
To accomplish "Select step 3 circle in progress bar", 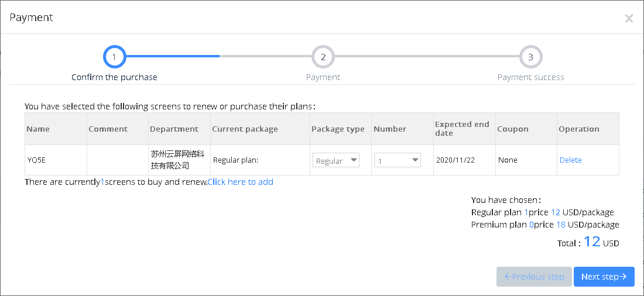I will 530,57.
